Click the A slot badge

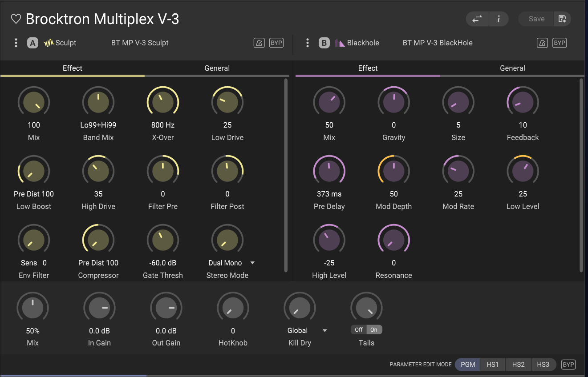32,43
